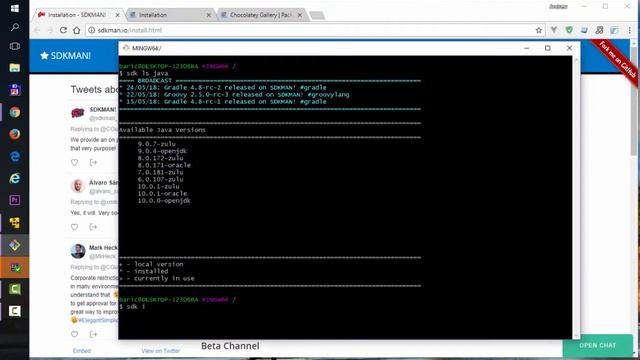
Task: Open View on Twitter link
Action: 160,351
